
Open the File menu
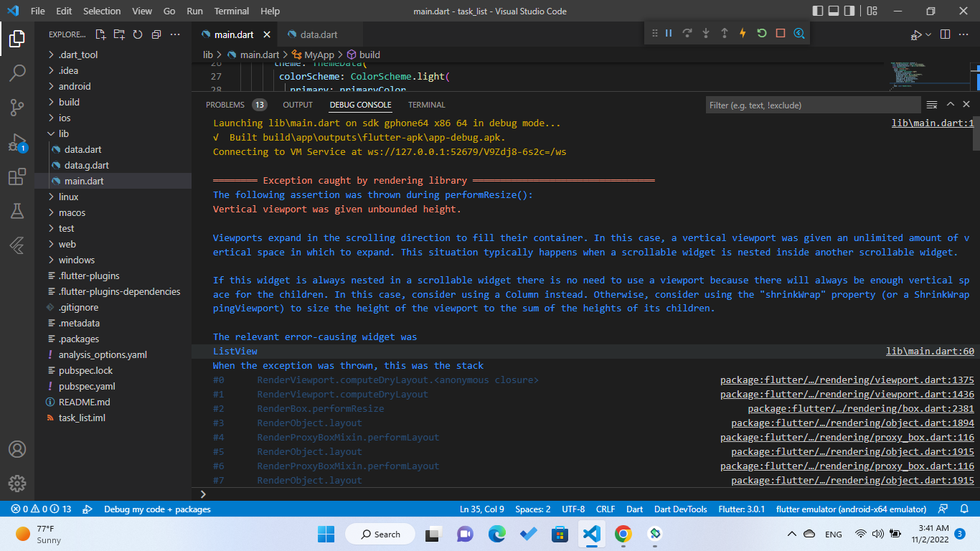coord(38,11)
